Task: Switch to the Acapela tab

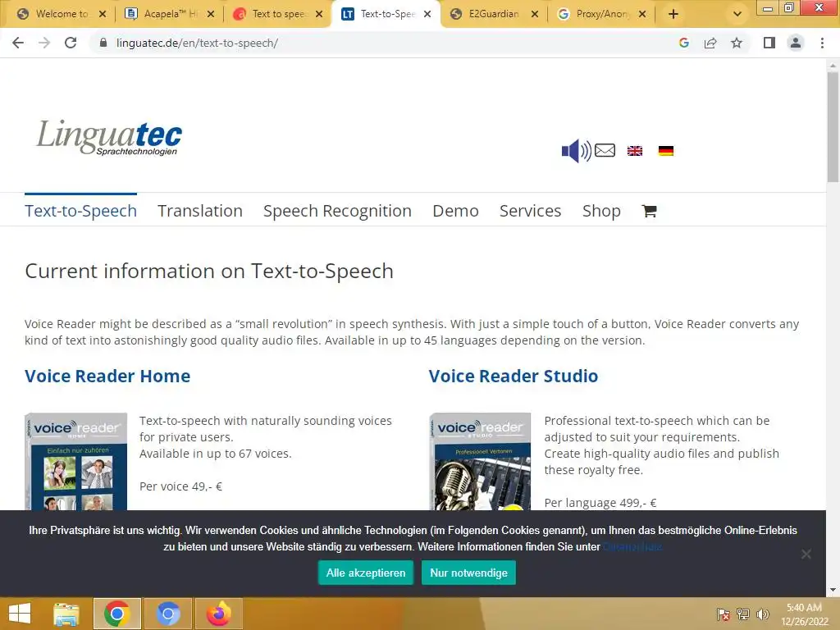Action: (169, 14)
